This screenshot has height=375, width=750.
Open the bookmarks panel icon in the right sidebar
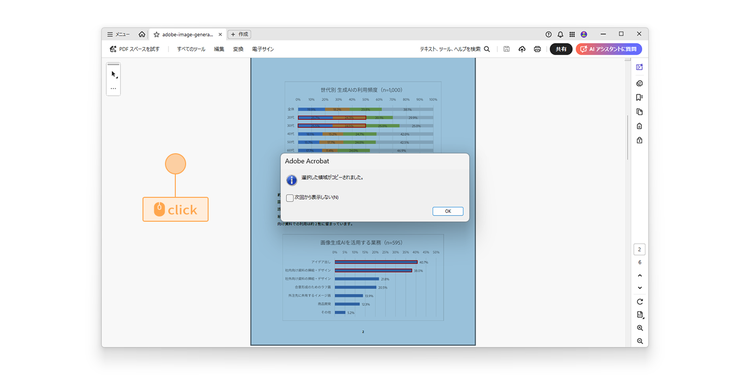click(x=640, y=98)
